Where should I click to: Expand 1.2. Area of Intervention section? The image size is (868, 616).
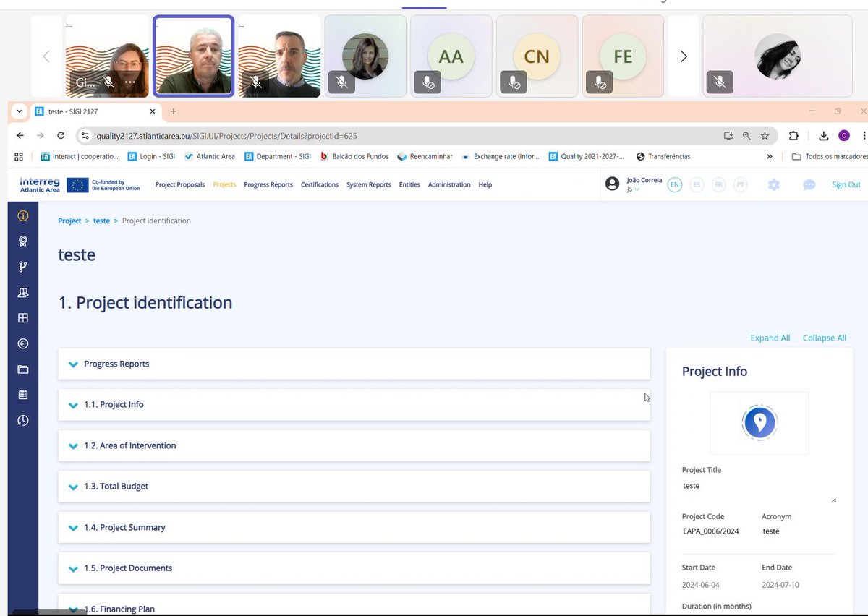[354, 445]
